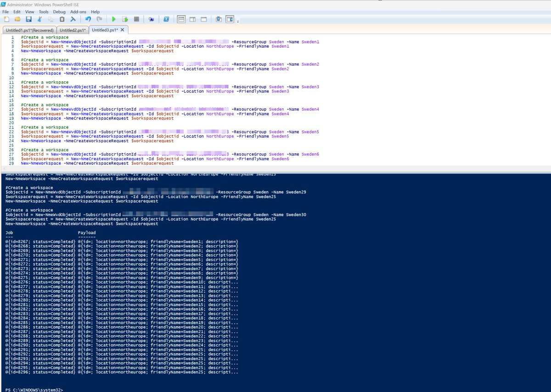This screenshot has height=392, width=551.
Task: Click '$workspacerequest' variable starting line 13
Action: 42,91
